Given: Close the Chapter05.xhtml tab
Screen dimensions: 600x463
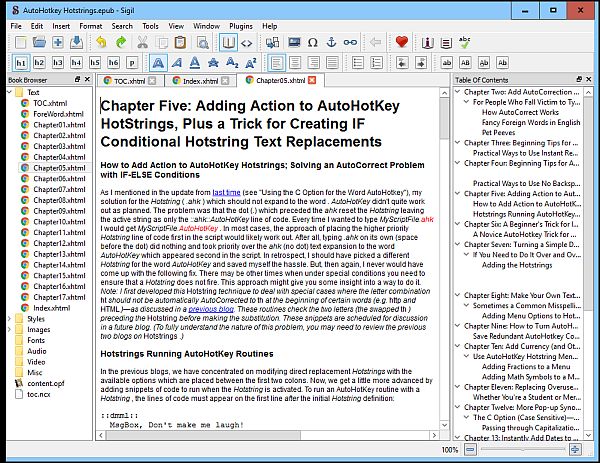Looking at the screenshot, I should click(312, 80).
